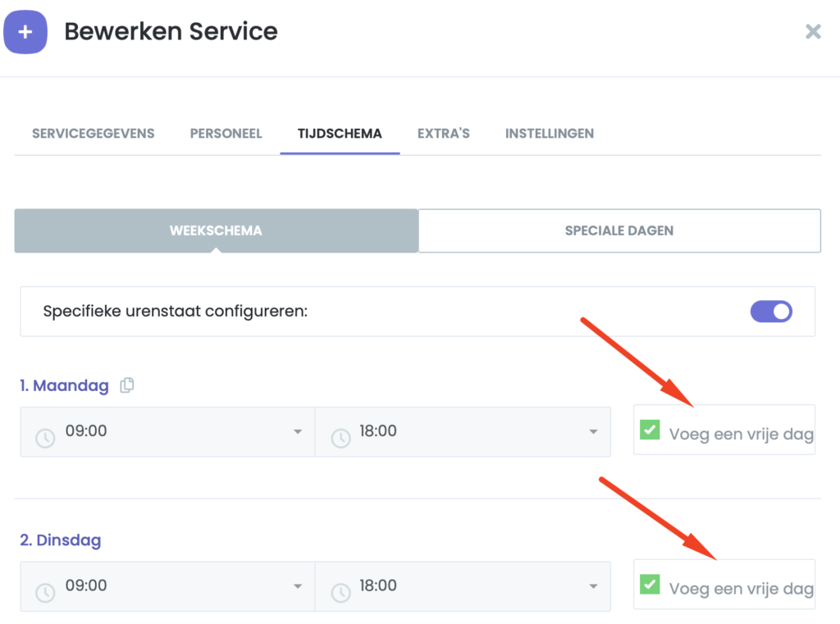Open the Personeel tab
840x624 pixels.
click(226, 134)
